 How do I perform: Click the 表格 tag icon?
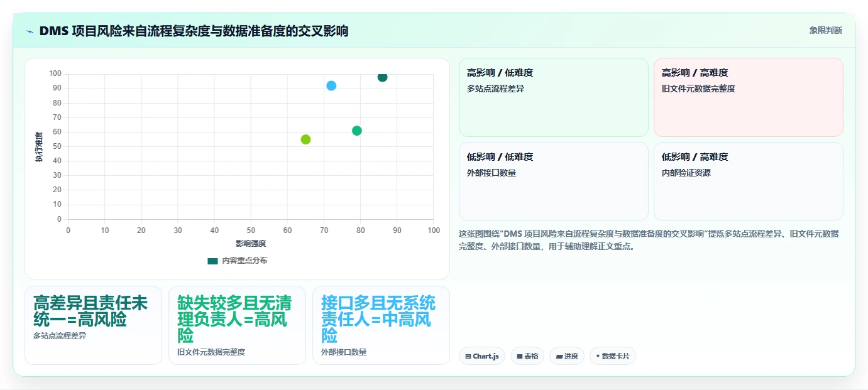(520, 356)
